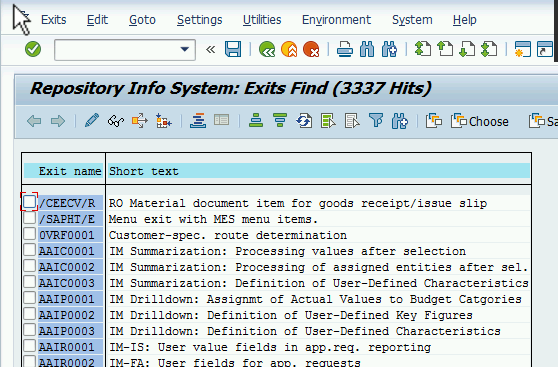Click the Select All list icon
The image size is (558, 367).
328,121
